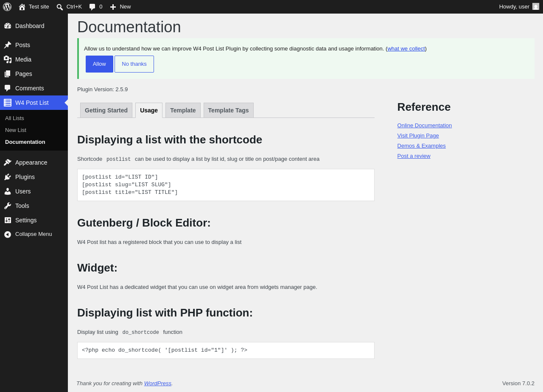Open the Ctrl+K search icon
The image size is (543, 392).
click(x=60, y=7)
